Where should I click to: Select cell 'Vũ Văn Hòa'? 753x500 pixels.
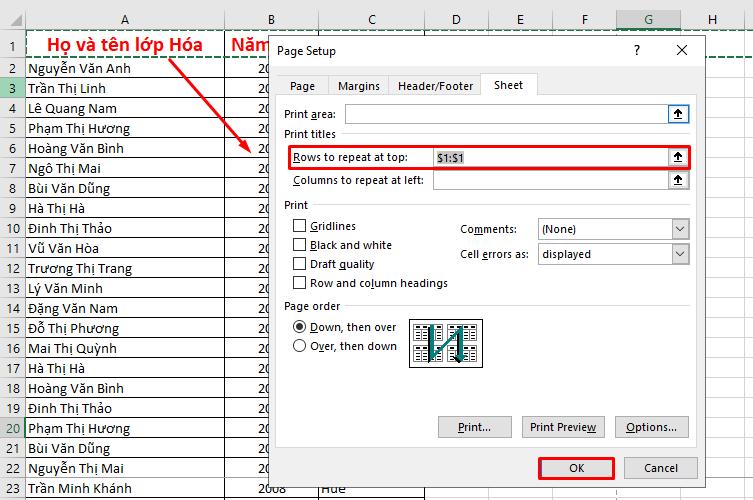(x=125, y=248)
